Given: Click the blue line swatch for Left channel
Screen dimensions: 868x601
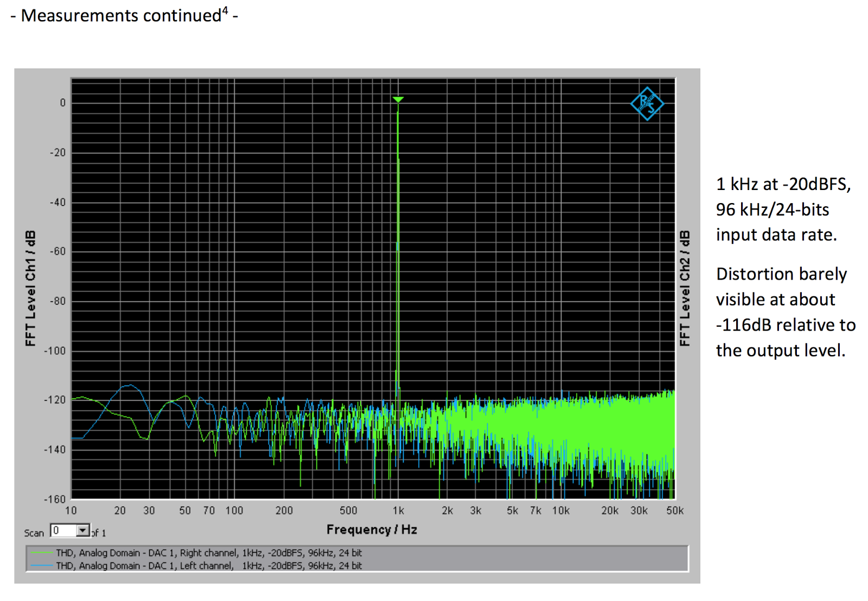Looking at the screenshot, I should point(41,566).
